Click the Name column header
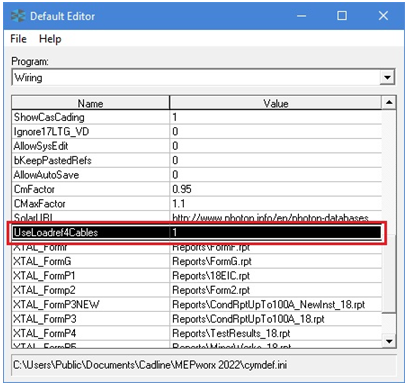The image size is (408, 387). 90,103
